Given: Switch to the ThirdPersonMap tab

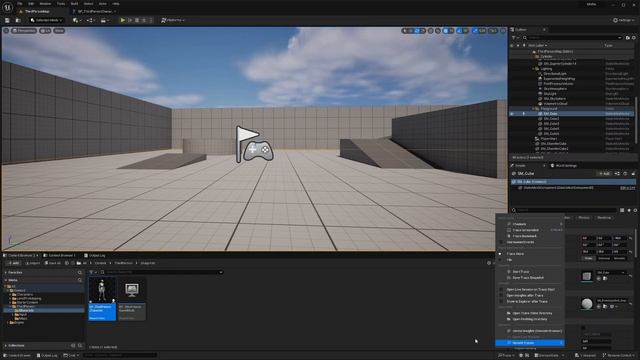Looking at the screenshot, I should pyautogui.click(x=37, y=11).
